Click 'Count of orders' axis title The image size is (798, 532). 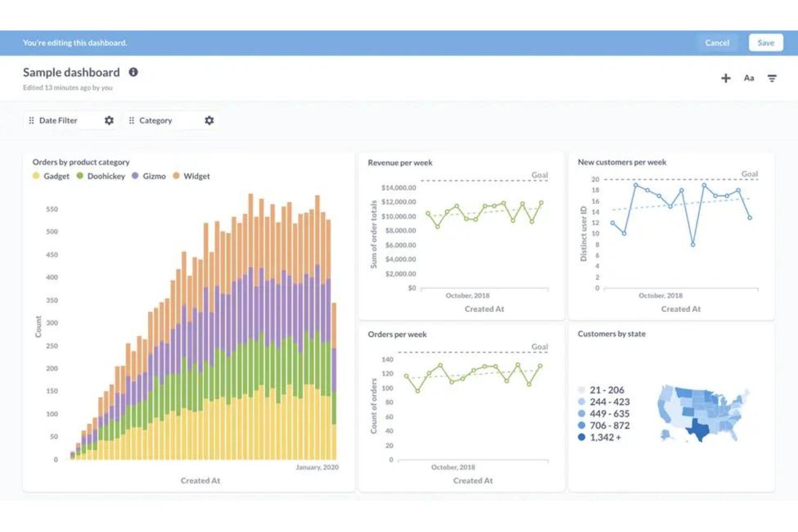(x=373, y=406)
